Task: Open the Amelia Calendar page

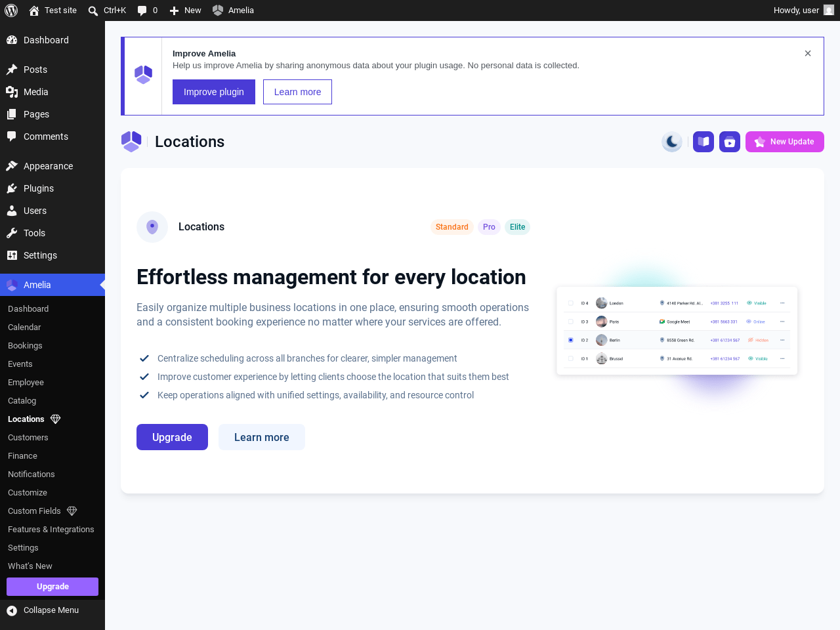Action: point(52,327)
